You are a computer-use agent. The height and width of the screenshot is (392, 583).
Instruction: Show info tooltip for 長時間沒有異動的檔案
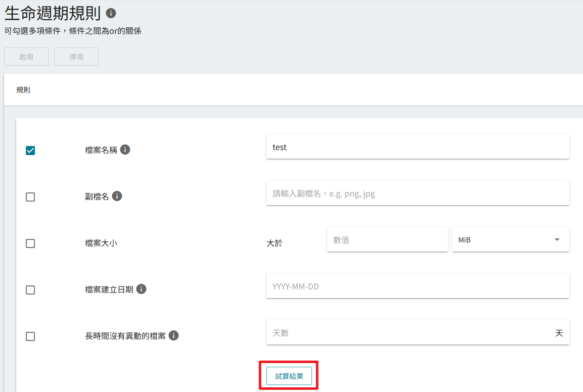coord(173,335)
